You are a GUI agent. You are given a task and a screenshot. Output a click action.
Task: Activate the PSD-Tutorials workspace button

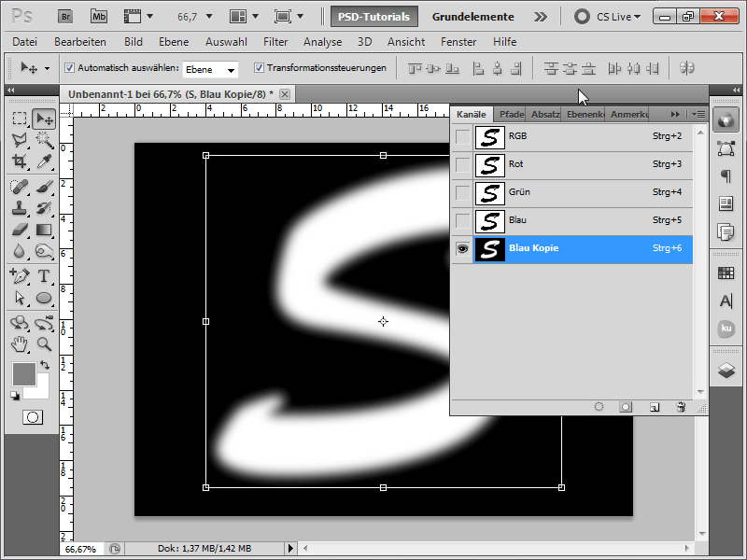[x=374, y=17]
